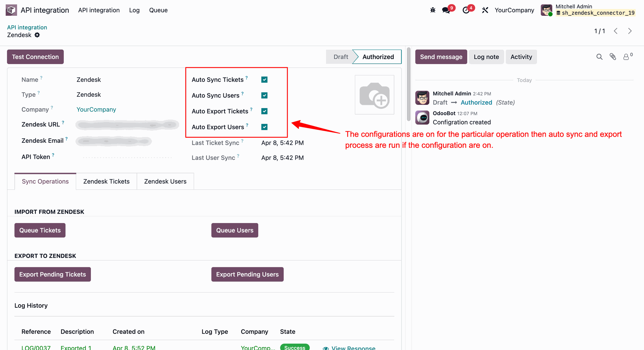The image size is (644, 350).
Task: Toggle Auto Export Tickets checkbox
Action: point(264,111)
